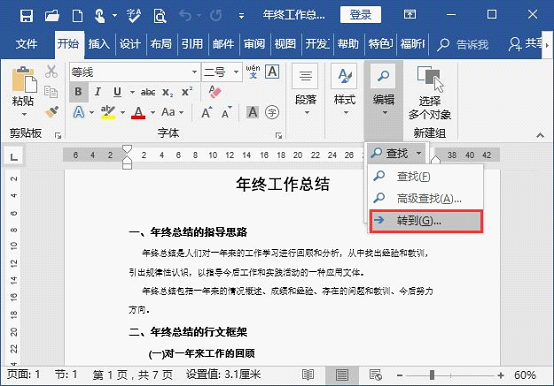Toggle subscript formatting
The width and height of the screenshot is (554, 386).
[x=167, y=93]
